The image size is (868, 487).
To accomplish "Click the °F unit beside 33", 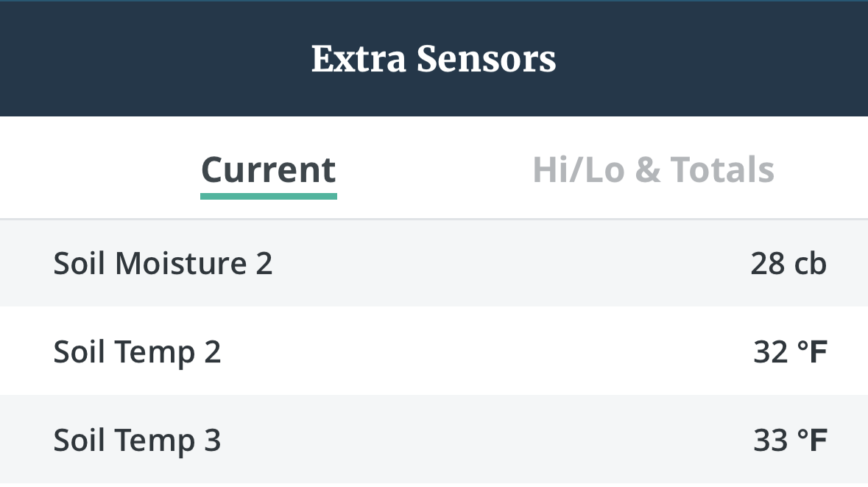I will (813, 441).
